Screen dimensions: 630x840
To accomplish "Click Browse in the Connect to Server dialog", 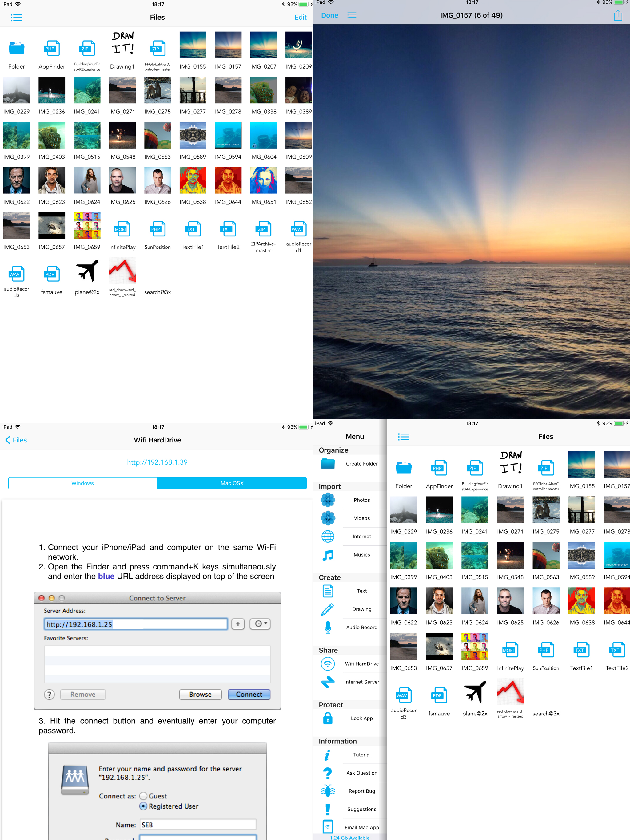I will pos(200,695).
